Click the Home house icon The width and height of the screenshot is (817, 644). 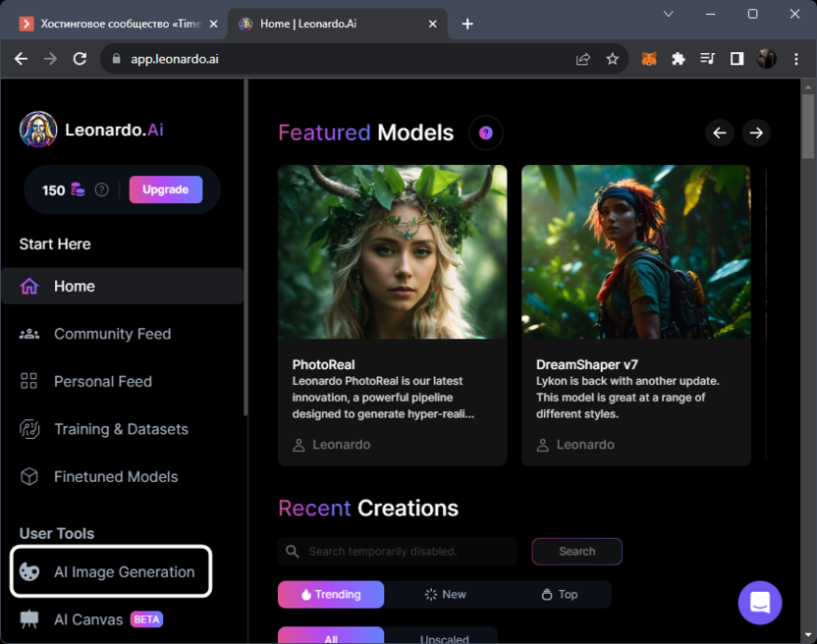(29, 286)
